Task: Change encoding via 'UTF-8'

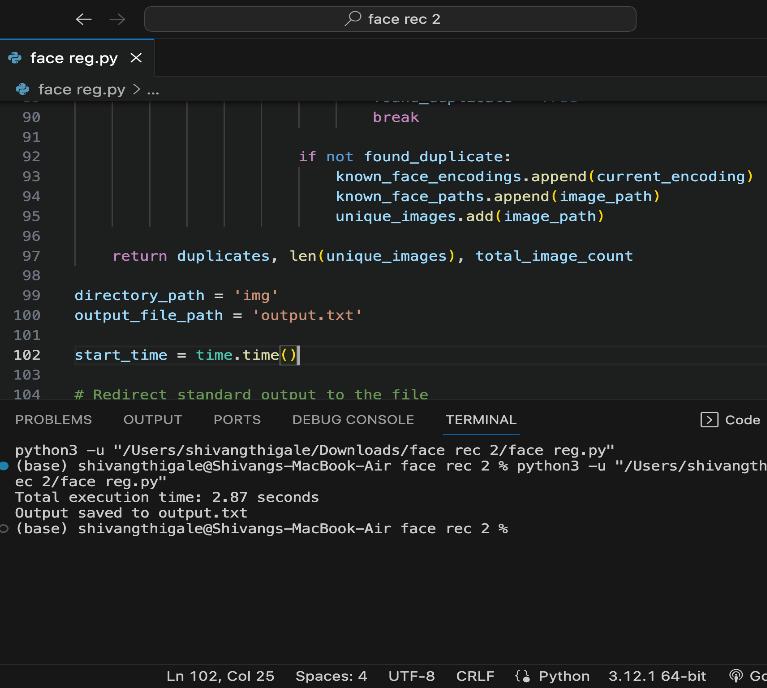Action: (411, 676)
